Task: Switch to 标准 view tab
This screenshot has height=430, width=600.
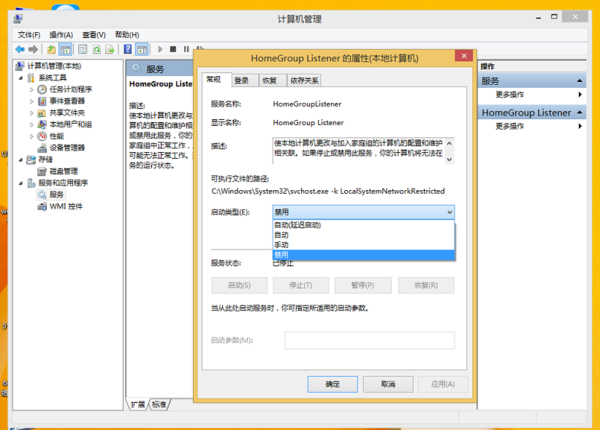Action: tap(159, 404)
